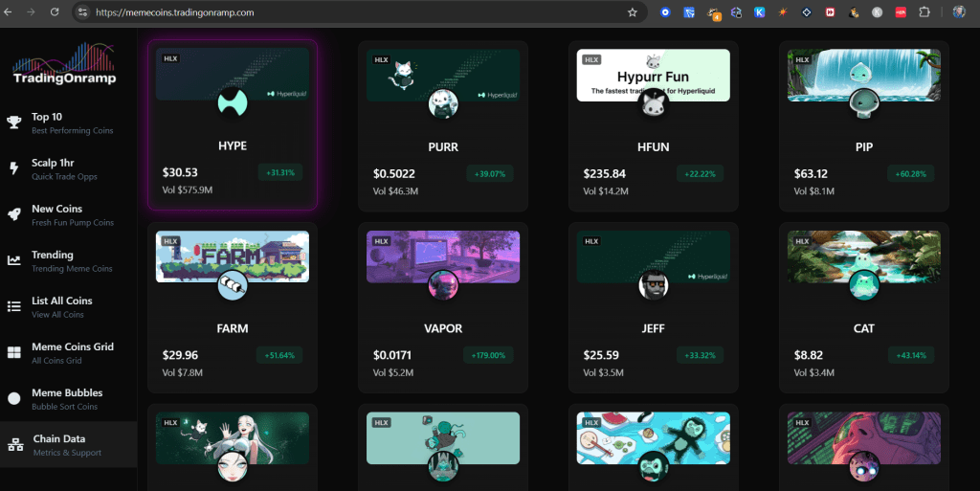The height and width of the screenshot is (491, 980).
Task: Click the JEFF coin avatar
Action: [653, 285]
